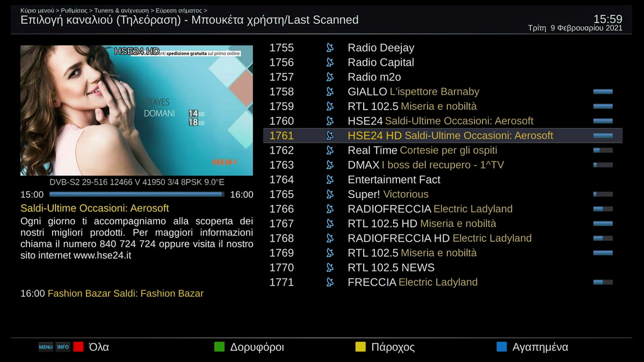Click breadcrumb Tuners & ανίχνευση
The height and width of the screenshot is (362, 644).
(121, 11)
